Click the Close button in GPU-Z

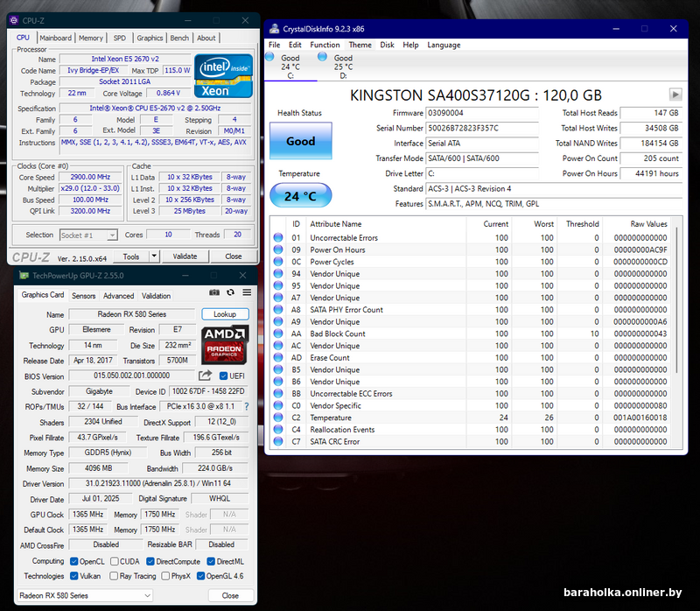pos(230,595)
